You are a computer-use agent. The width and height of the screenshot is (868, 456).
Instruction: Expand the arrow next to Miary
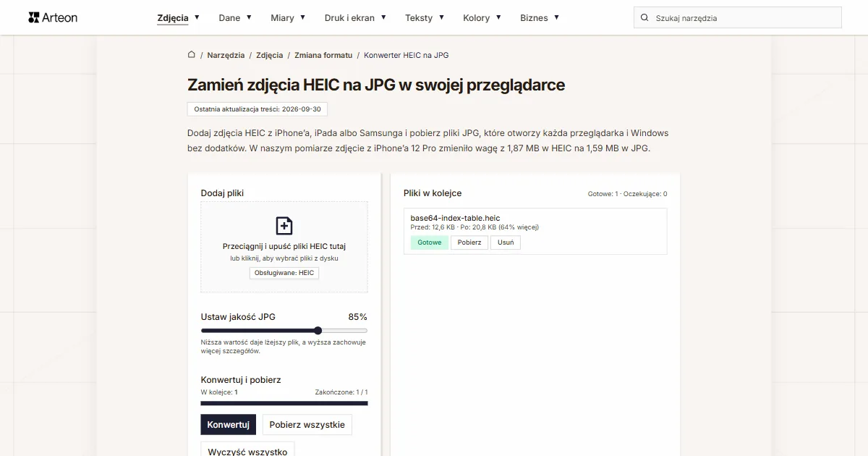coord(302,17)
